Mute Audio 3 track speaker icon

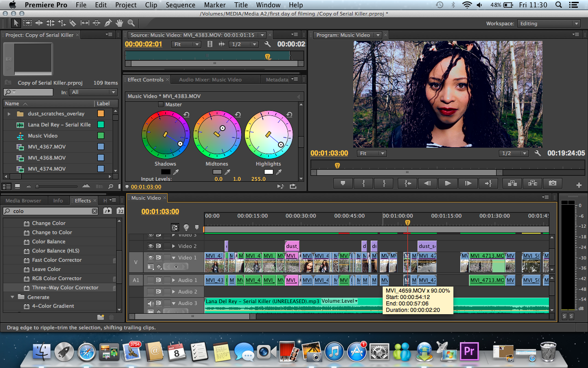(151, 303)
